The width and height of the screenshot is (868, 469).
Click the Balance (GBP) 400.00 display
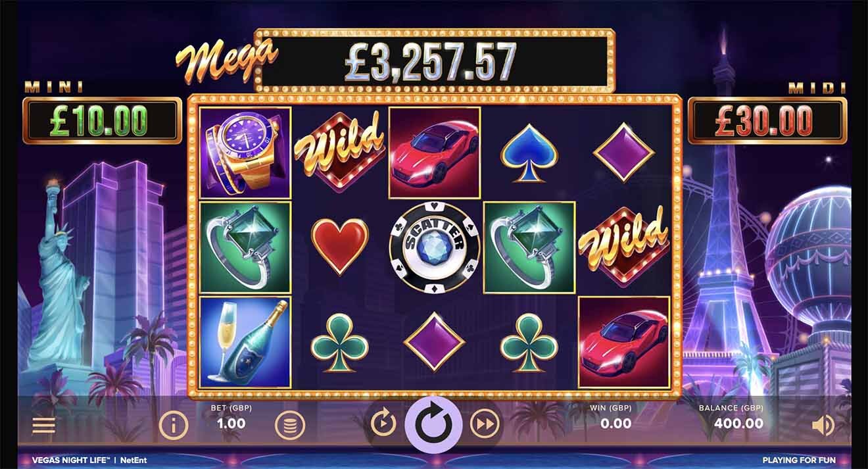click(738, 423)
